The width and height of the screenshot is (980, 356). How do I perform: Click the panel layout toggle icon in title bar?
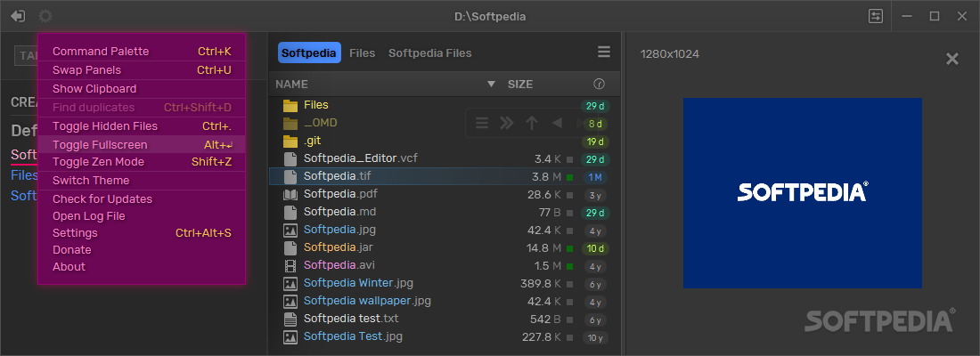click(876, 16)
